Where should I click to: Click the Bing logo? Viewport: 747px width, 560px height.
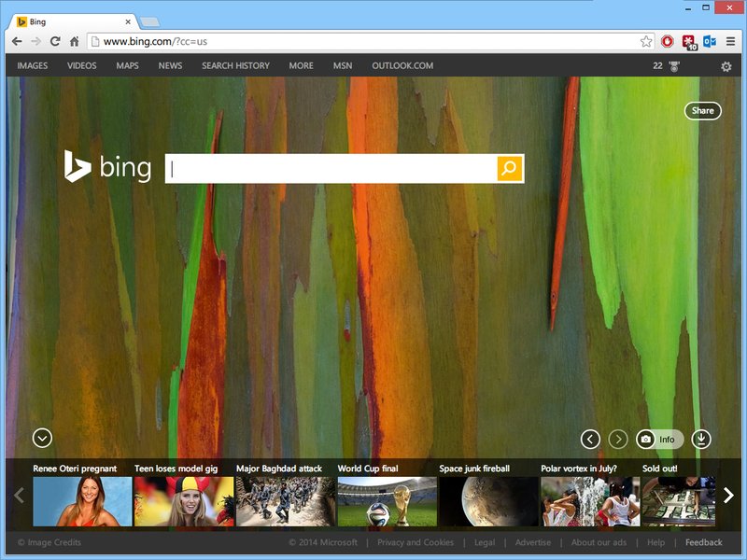pos(107,167)
